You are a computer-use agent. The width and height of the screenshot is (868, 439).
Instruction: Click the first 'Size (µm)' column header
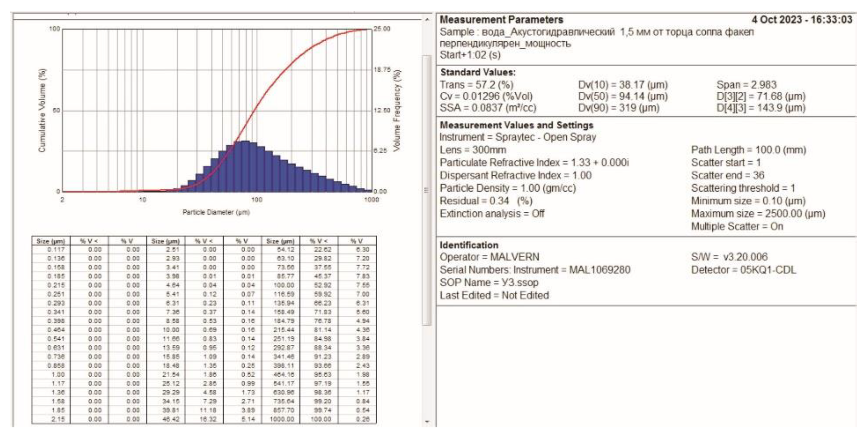coord(51,241)
